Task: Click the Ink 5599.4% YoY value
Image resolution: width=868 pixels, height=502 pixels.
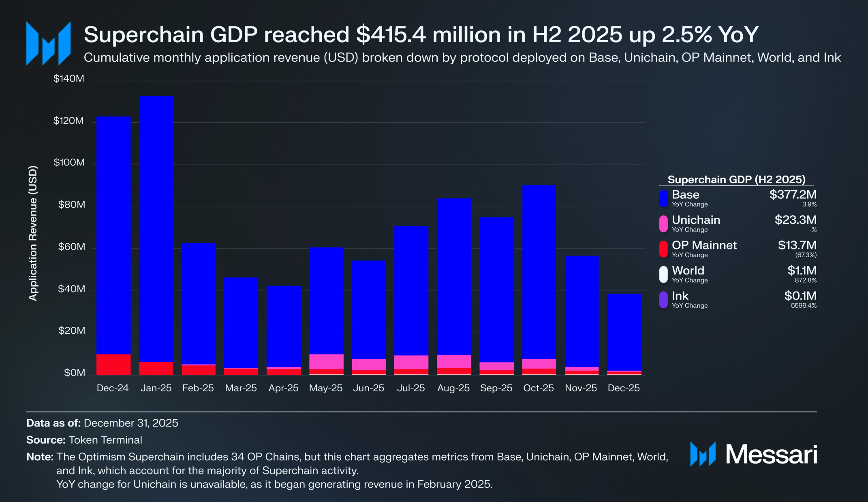Action: click(x=804, y=306)
